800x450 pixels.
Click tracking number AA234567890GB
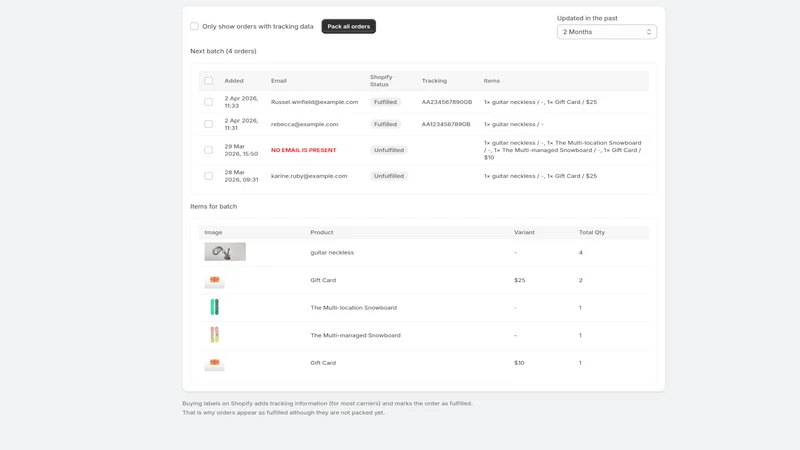(447, 102)
